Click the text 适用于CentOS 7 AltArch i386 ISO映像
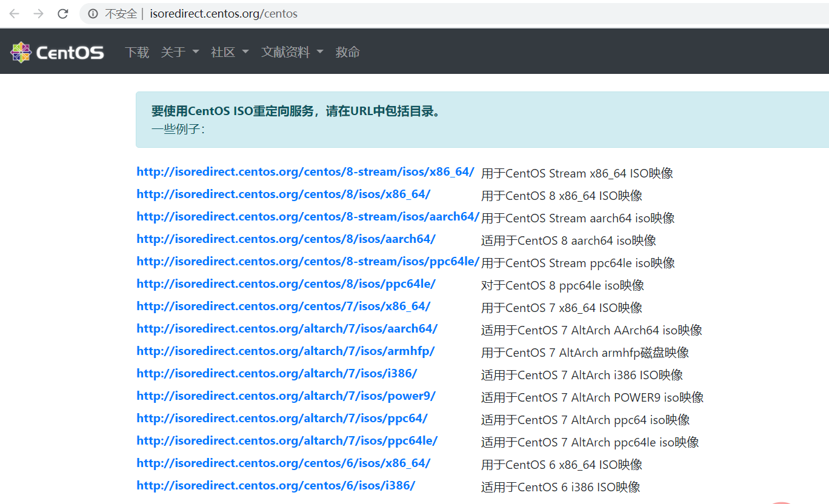The width and height of the screenshot is (829, 504). [582, 375]
